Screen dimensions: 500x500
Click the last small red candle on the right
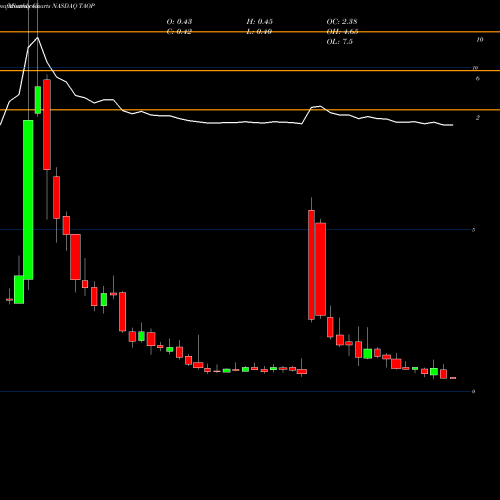pos(453,378)
